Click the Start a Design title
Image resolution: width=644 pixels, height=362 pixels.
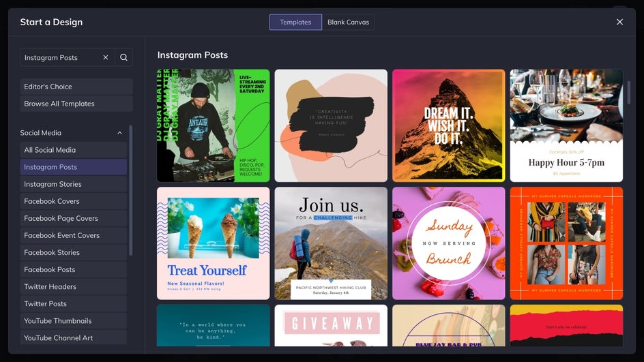[51, 22]
